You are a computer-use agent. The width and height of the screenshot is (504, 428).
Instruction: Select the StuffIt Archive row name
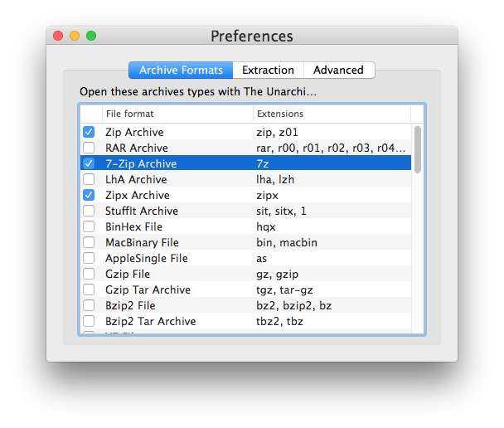pos(142,211)
